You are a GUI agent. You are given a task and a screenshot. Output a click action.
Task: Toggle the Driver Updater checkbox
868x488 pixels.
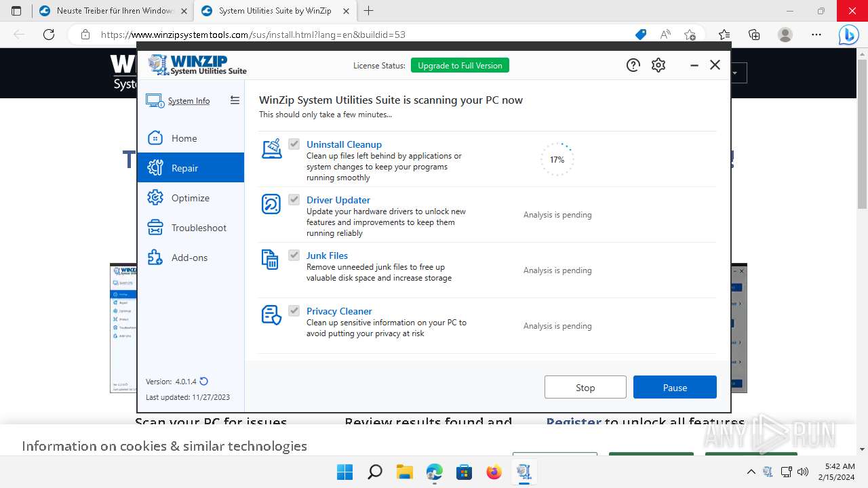click(x=294, y=199)
